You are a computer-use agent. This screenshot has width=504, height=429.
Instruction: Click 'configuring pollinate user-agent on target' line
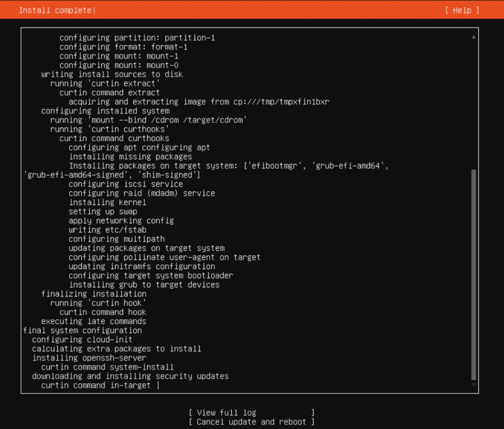point(164,257)
